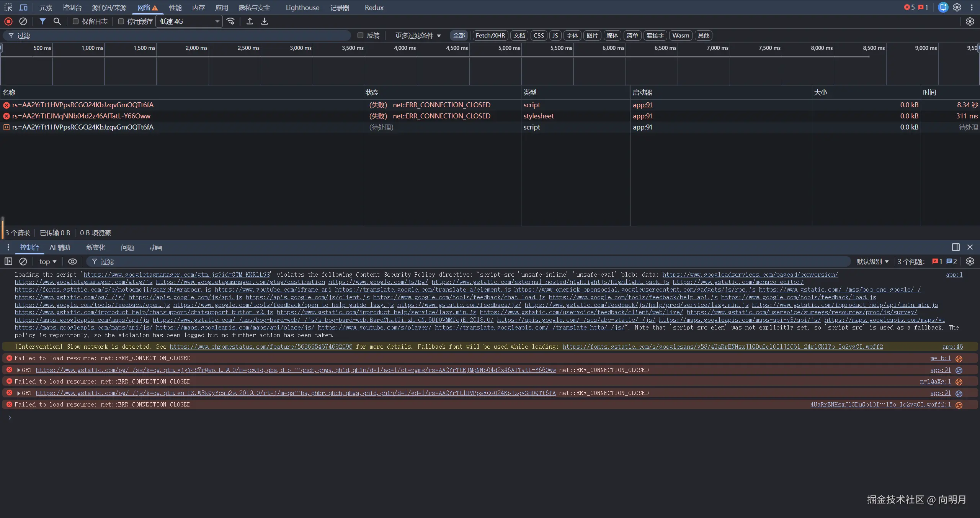Viewport: 980px width, 518px height.
Task: Enable the 停用缓存 checkbox
Action: tap(121, 21)
